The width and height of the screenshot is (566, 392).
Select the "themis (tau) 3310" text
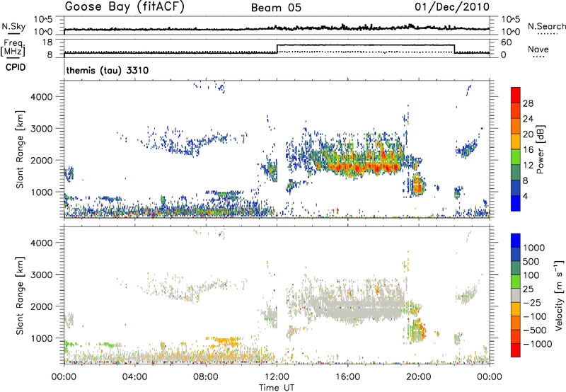pyautogui.click(x=108, y=70)
